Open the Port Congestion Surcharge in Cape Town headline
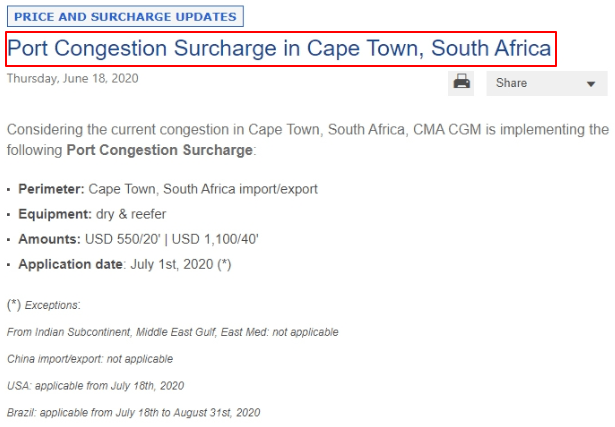 tap(280, 49)
